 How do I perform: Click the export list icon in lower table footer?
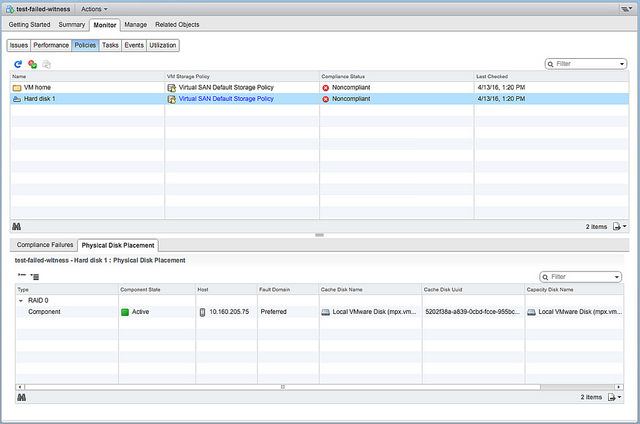pyautogui.click(x=618, y=397)
